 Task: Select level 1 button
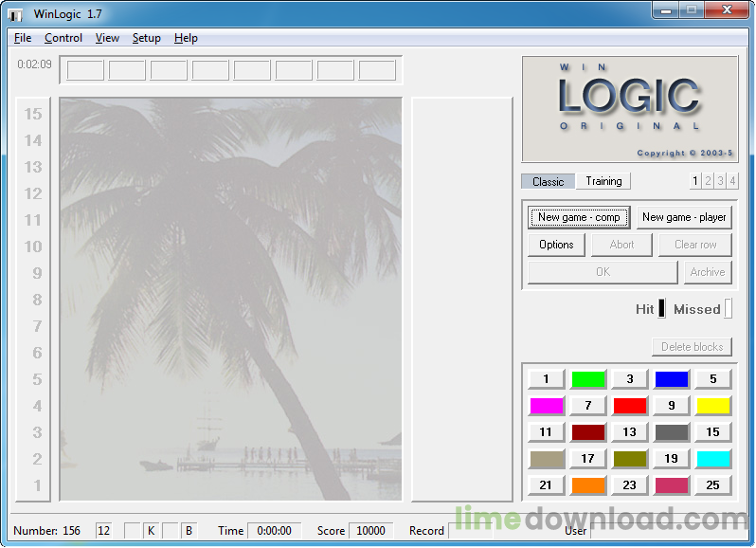coord(694,181)
